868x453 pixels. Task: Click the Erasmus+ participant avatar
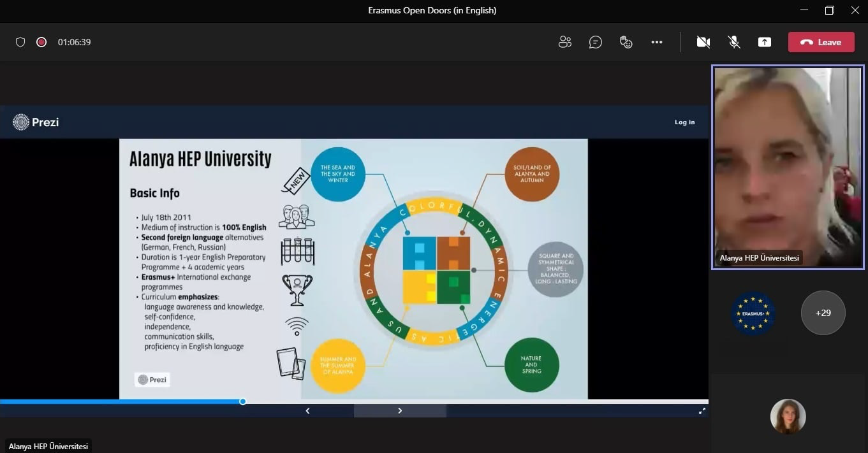click(753, 313)
